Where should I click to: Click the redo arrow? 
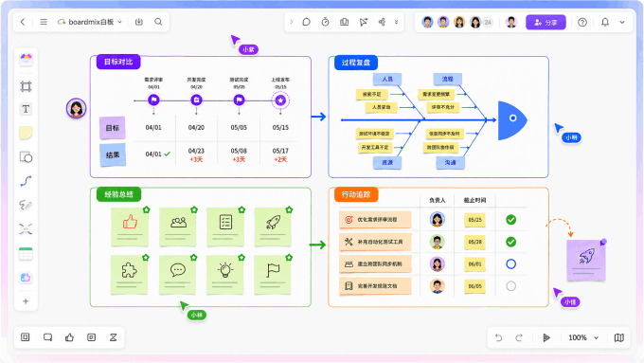(x=519, y=337)
